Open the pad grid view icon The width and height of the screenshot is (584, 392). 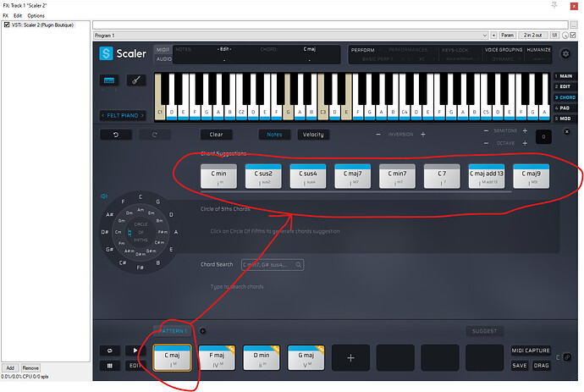(x=110, y=366)
